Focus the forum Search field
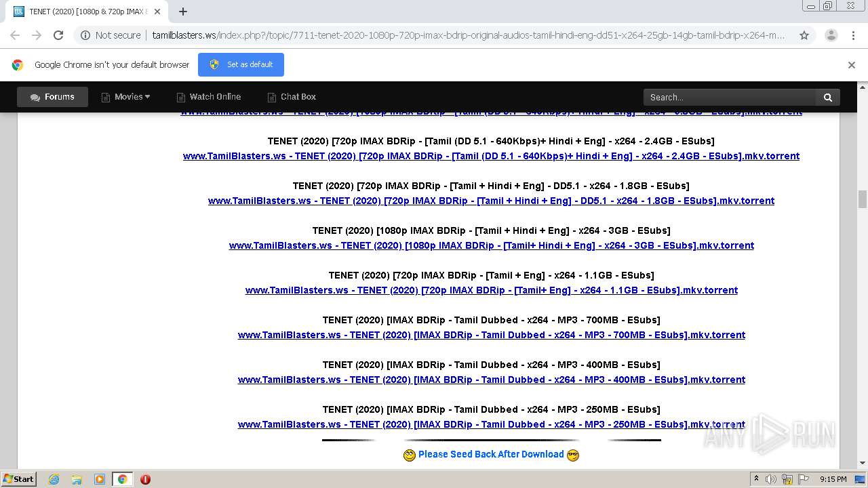 [x=730, y=98]
